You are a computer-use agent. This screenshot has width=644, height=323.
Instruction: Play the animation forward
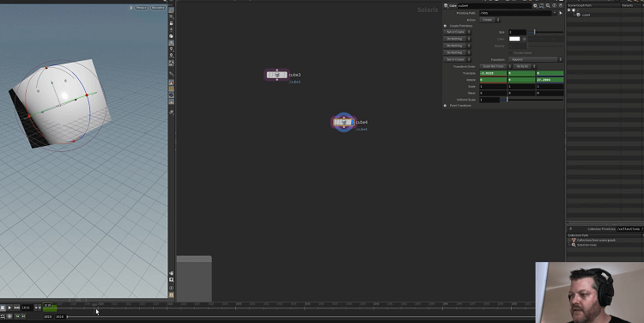click(x=9, y=308)
